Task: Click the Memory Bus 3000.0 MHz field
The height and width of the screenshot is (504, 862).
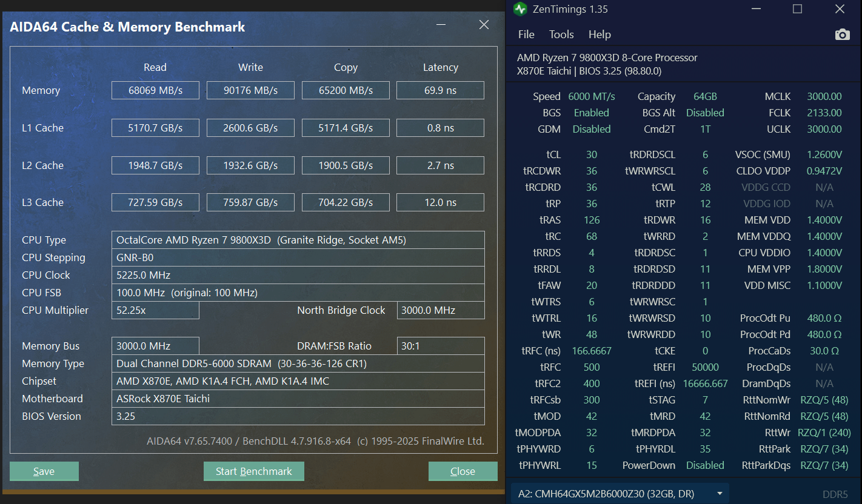Action: pos(155,346)
